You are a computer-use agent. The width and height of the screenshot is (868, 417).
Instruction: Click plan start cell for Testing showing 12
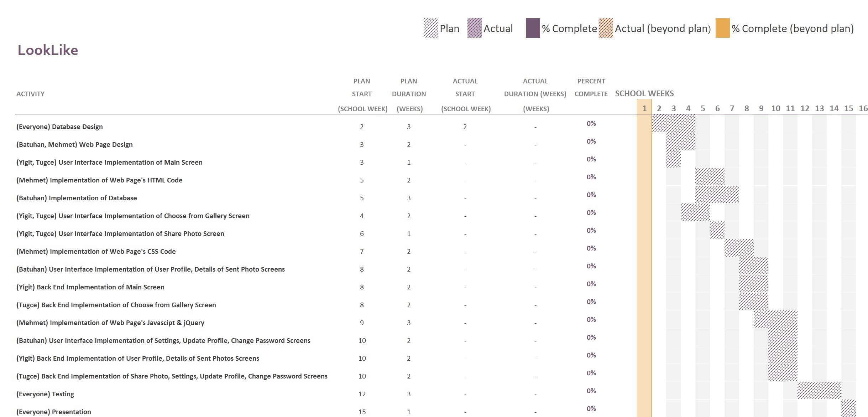tap(362, 394)
